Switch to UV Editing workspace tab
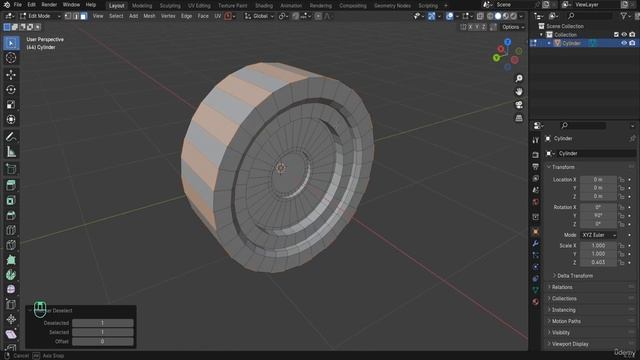Image resolution: width=640 pixels, height=360 pixels. click(199, 6)
